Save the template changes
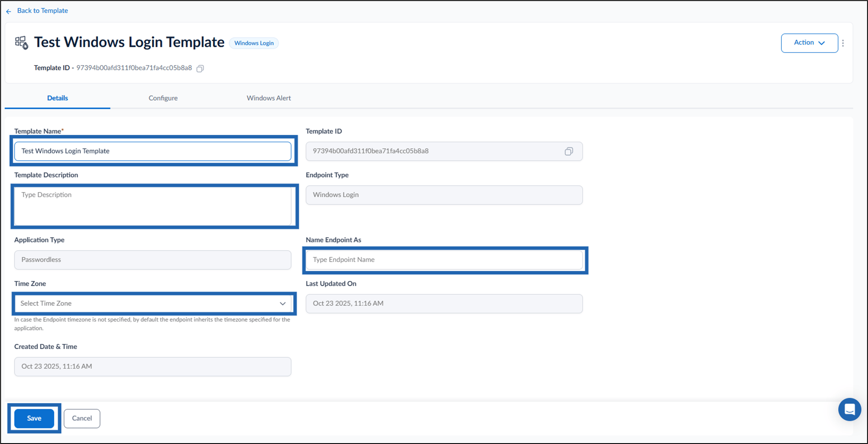Screen dimensions: 868x444 click(x=34, y=418)
